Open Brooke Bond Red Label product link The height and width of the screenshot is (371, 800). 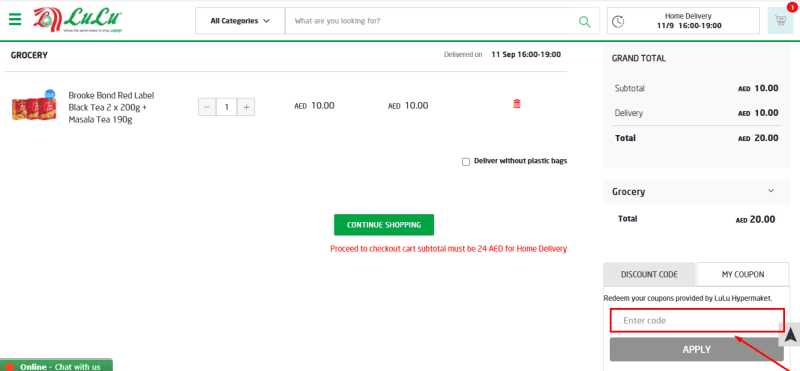pos(111,107)
